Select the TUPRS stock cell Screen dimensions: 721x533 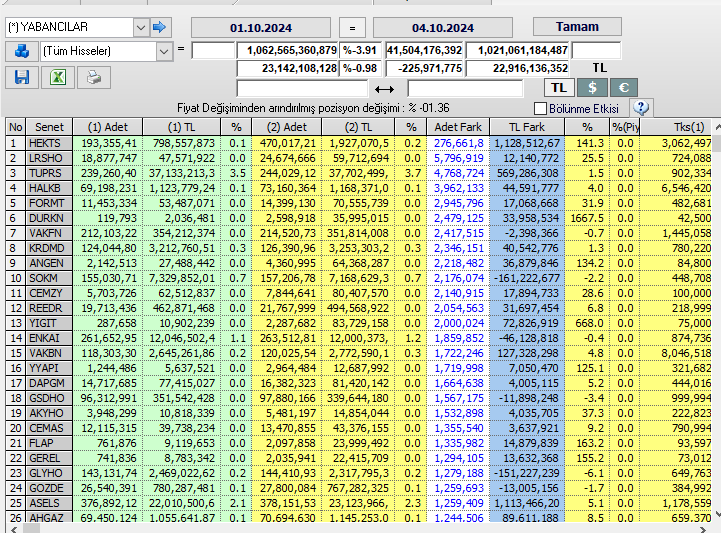click(x=49, y=173)
